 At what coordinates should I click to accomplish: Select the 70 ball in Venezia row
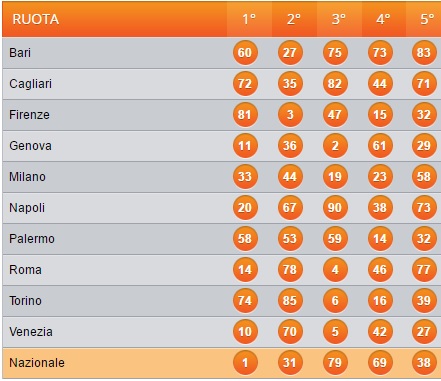click(x=290, y=332)
